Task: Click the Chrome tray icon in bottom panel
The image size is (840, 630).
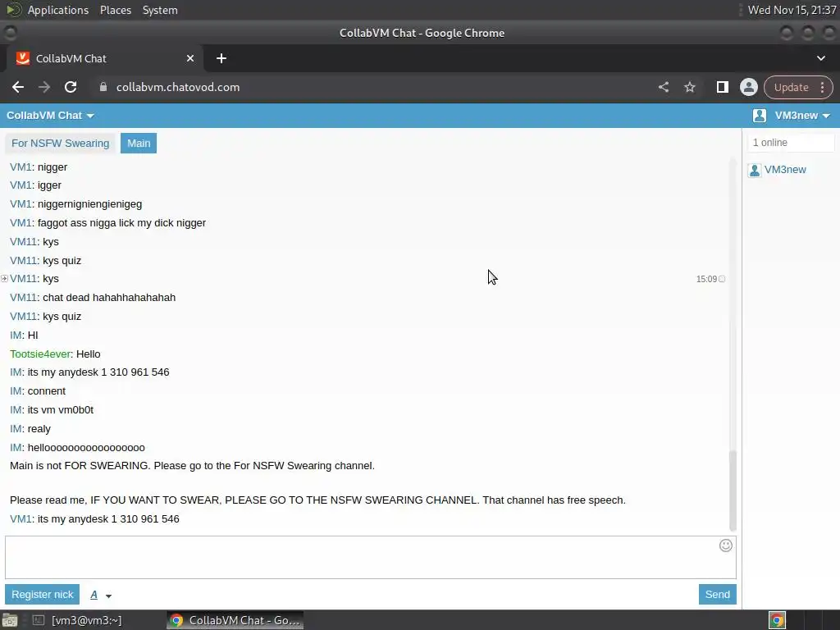Action: point(777,620)
